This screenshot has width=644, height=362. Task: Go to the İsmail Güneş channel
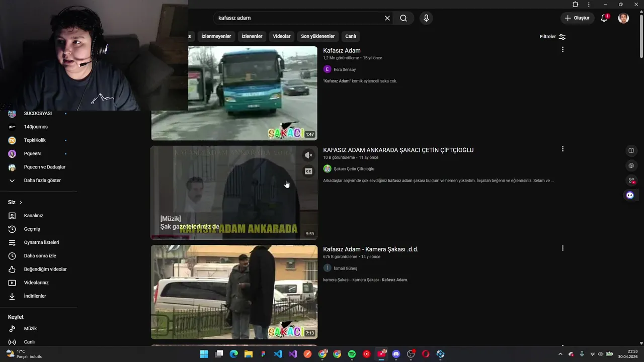pos(345,268)
